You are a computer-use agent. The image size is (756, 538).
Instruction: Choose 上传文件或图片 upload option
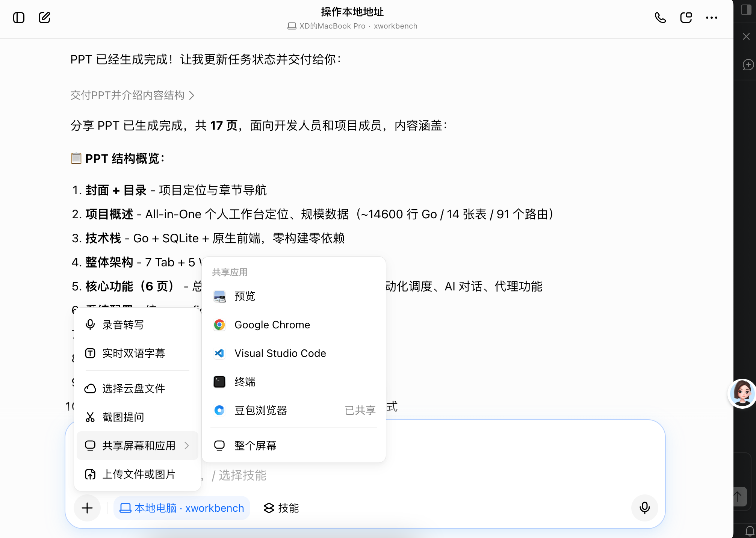138,474
